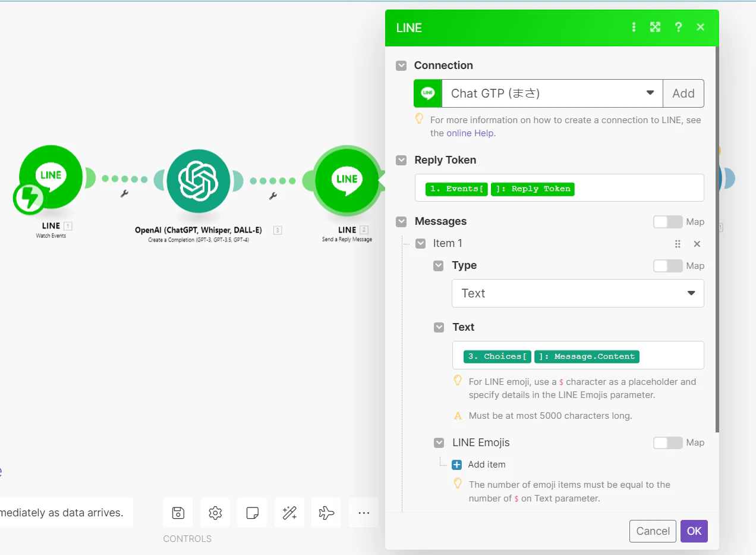Toggle the Map switch for Type
This screenshot has height=555, width=756.
tap(668, 266)
